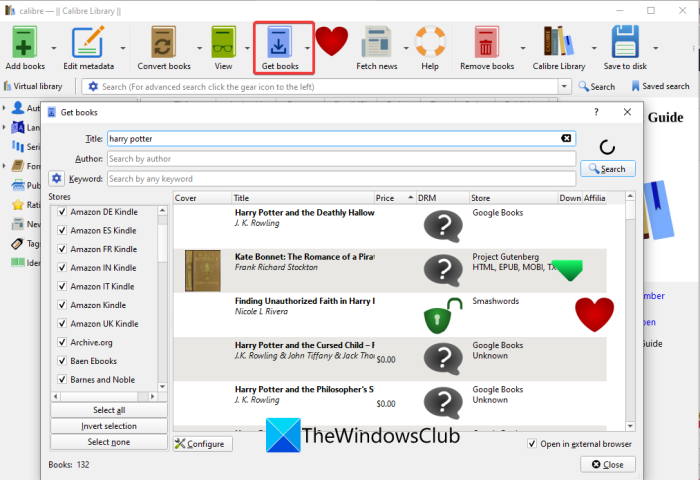Click the Invert selection button
700x480 pixels.
[109, 426]
